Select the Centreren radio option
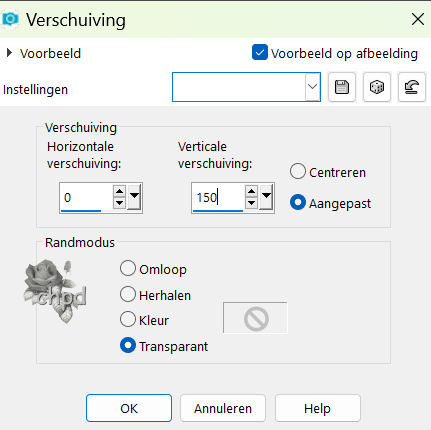431x430 pixels. click(298, 171)
